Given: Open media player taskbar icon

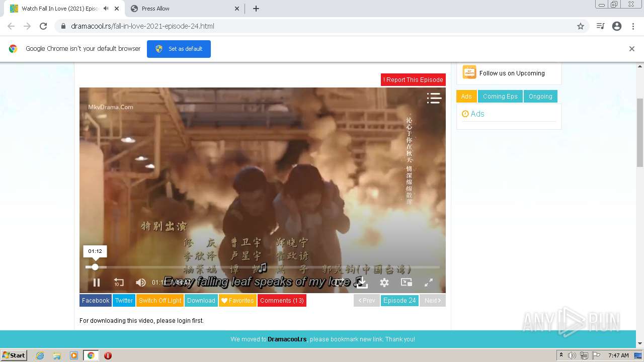Looking at the screenshot, I should pyautogui.click(x=74, y=355).
